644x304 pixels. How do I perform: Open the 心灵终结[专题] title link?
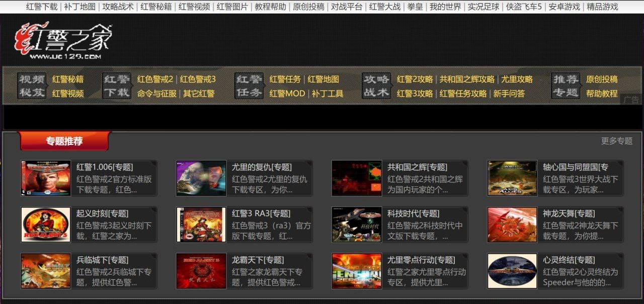pos(569,260)
